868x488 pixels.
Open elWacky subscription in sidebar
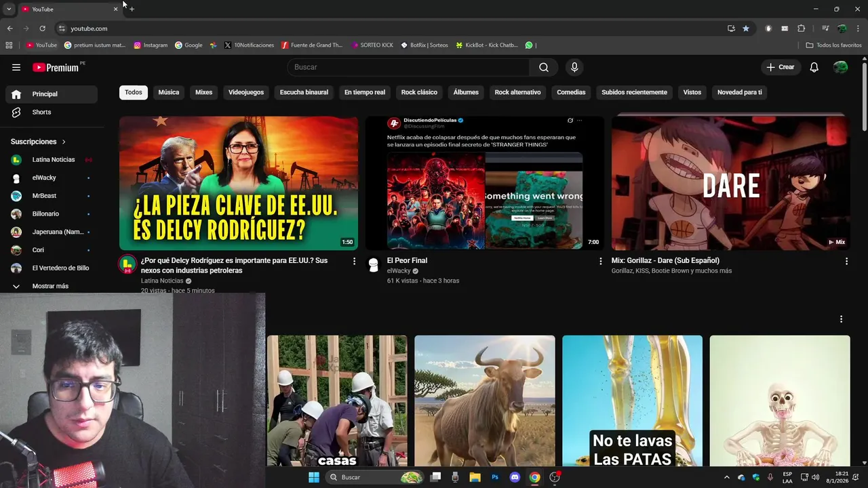tap(52, 178)
